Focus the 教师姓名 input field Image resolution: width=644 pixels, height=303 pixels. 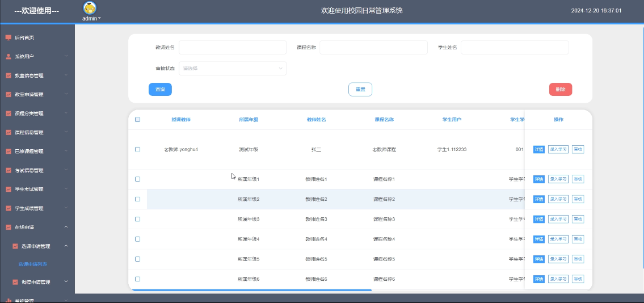click(233, 47)
